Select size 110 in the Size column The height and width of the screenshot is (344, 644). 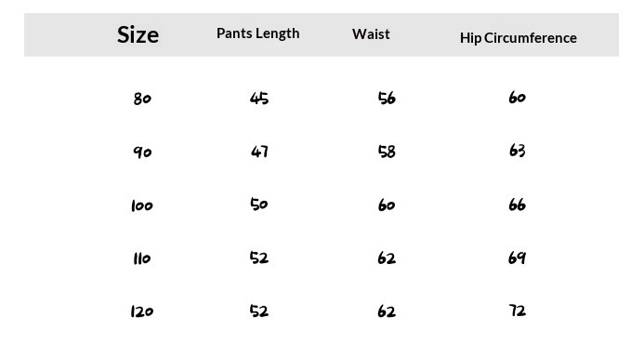pos(141,258)
